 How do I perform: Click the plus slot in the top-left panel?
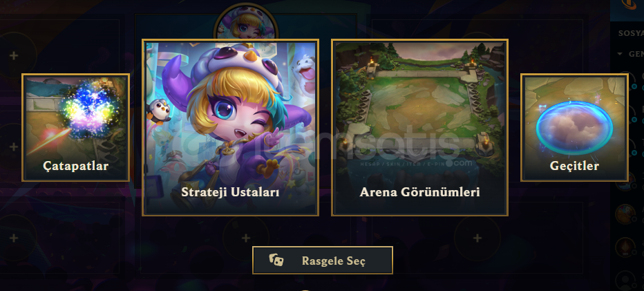(x=14, y=55)
